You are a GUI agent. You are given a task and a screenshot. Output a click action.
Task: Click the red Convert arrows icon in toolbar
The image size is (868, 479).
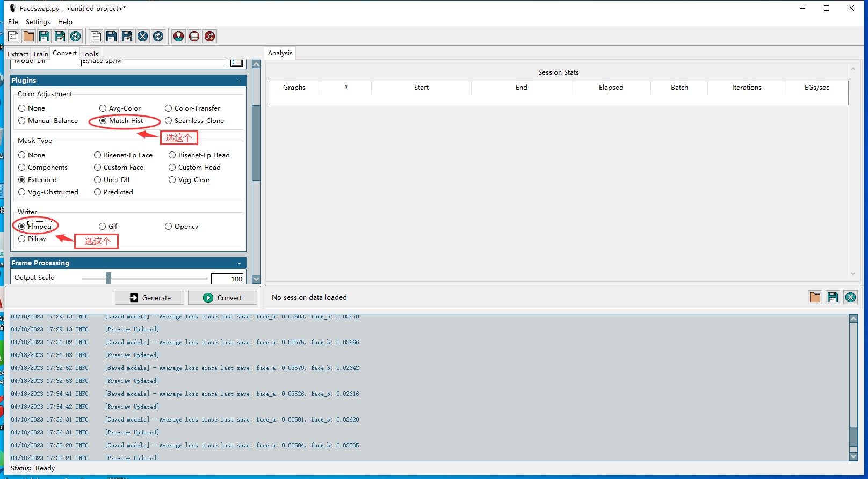pos(209,36)
